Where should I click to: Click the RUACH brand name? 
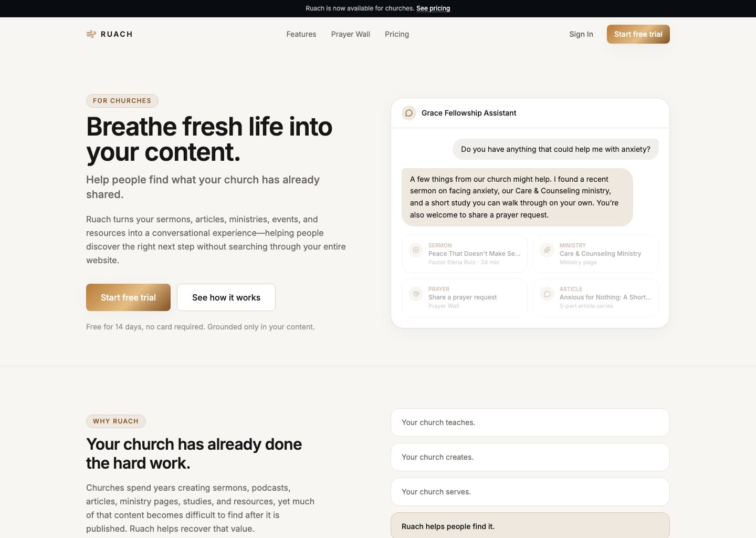[117, 34]
